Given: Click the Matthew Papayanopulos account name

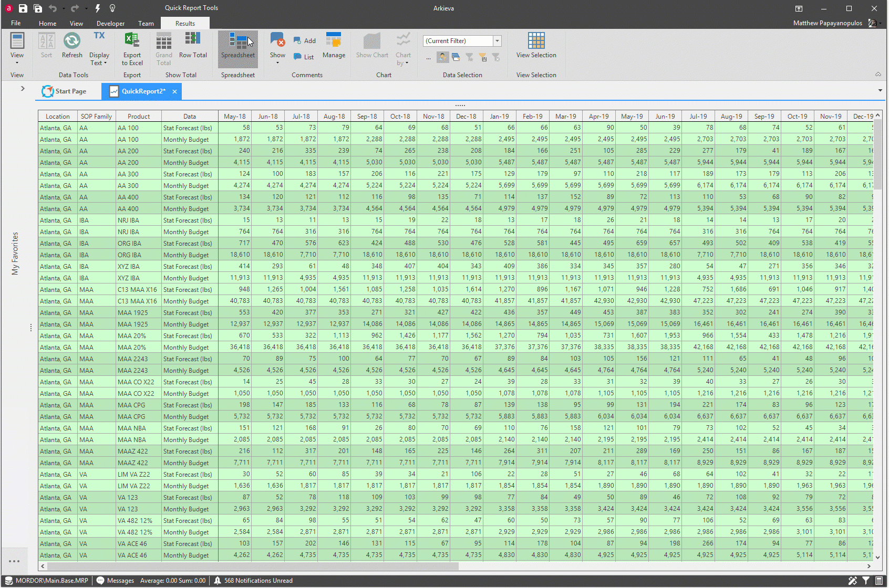Looking at the screenshot, I should [x=828, y=23].
